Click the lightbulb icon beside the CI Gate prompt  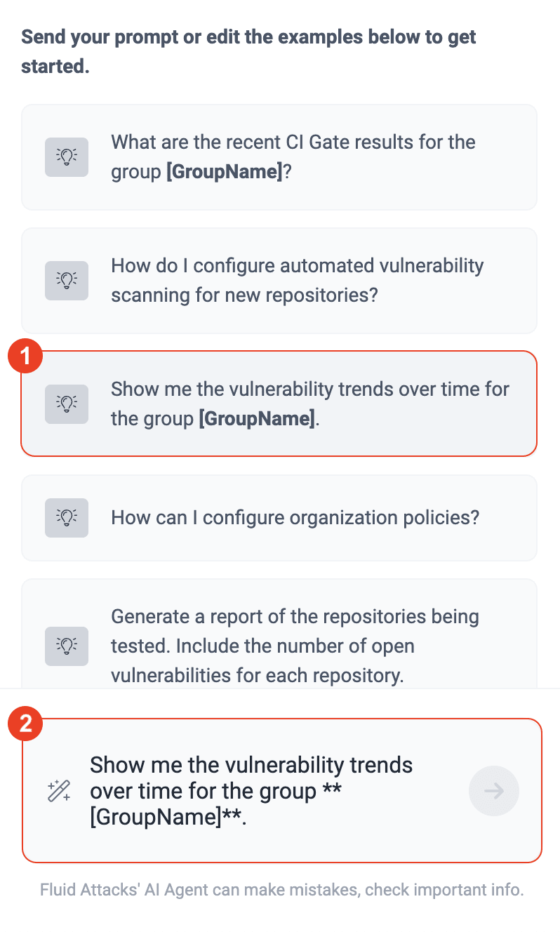point(66,157)
